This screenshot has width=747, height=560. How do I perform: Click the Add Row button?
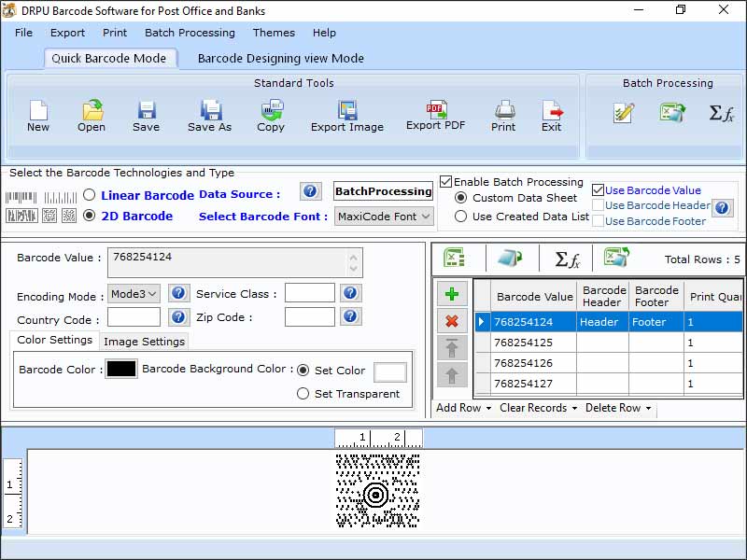463,408
